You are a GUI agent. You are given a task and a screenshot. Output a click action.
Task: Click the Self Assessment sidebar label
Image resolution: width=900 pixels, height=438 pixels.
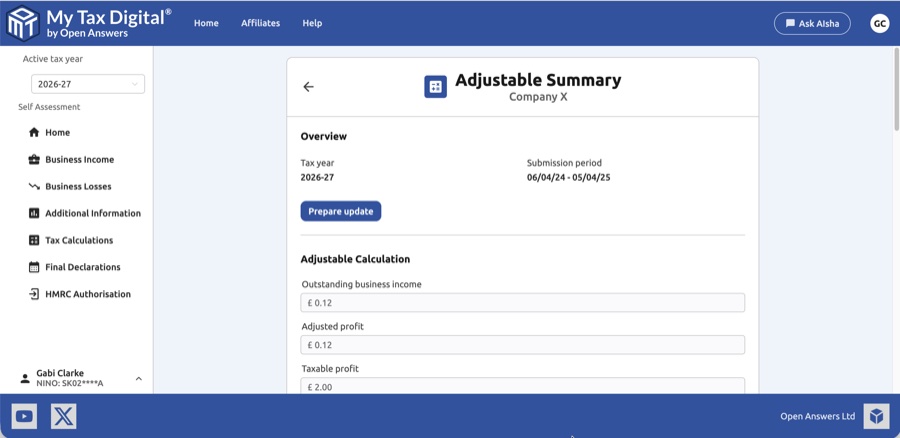[49, 107]
